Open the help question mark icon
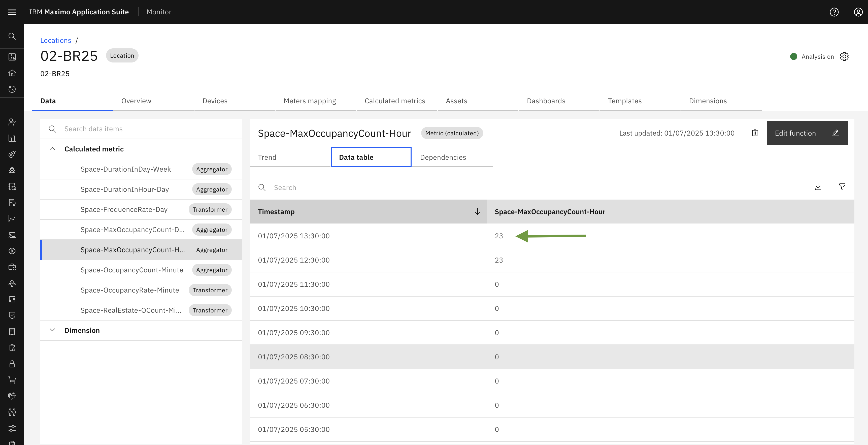The height and width of the screenshot is (445, 868). (834, 12)
